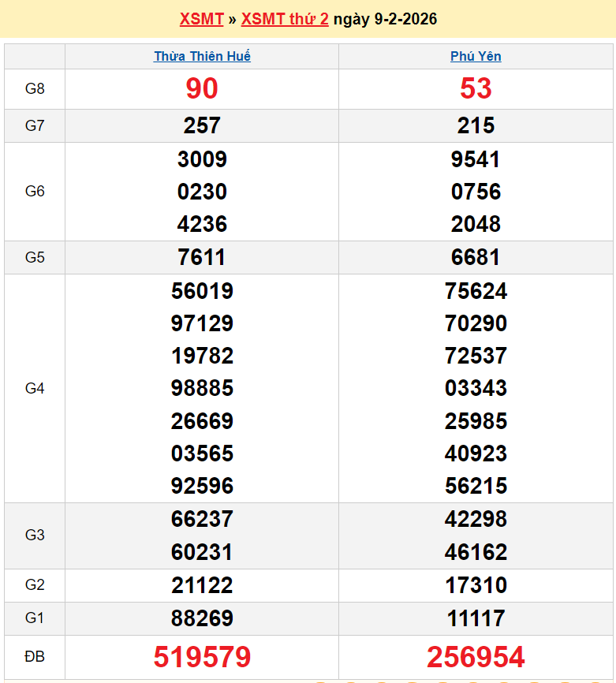Viewport: 616px width, 683px height.
Task: Open Phú Yên province link
Action: click(476, 56)
